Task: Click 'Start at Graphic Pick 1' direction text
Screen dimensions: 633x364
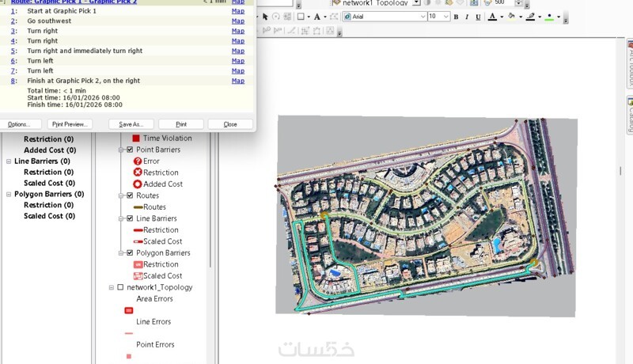Action: click(62, 11)
